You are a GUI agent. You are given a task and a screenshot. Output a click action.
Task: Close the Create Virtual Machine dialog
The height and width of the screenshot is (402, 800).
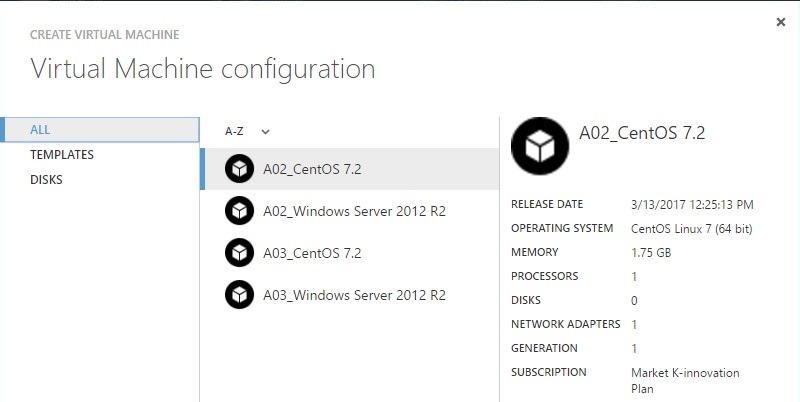click(781, 22)
